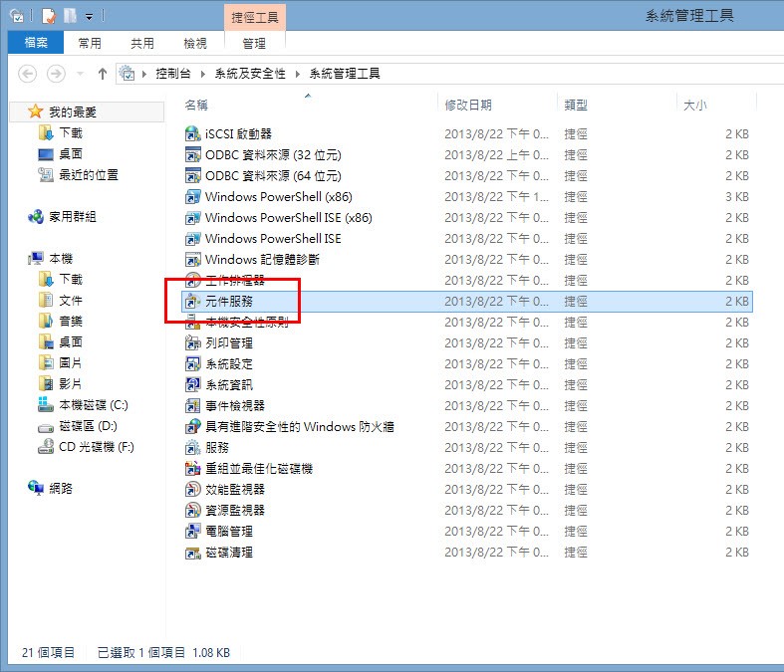Image resolution: width=784 pixels, height=672 pixels.
Task: Click the 系統管理工具 breadcrumb
Action: 345,74
